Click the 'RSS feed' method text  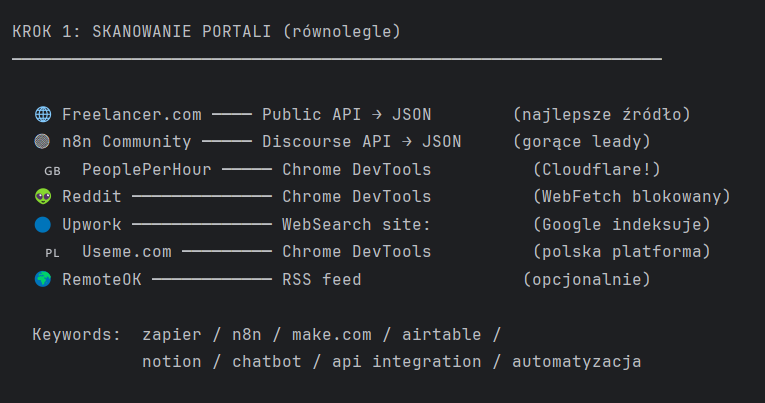pos(321,279)
